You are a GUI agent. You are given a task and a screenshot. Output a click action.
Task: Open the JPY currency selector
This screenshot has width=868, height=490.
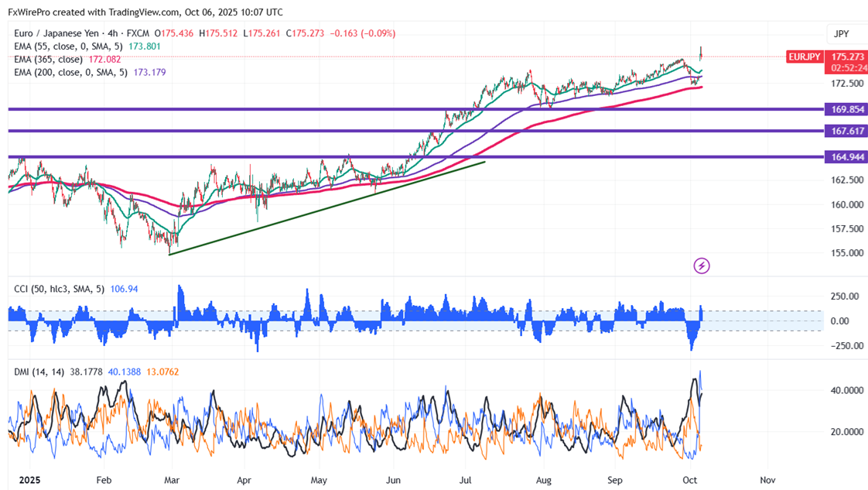[842, 34]
